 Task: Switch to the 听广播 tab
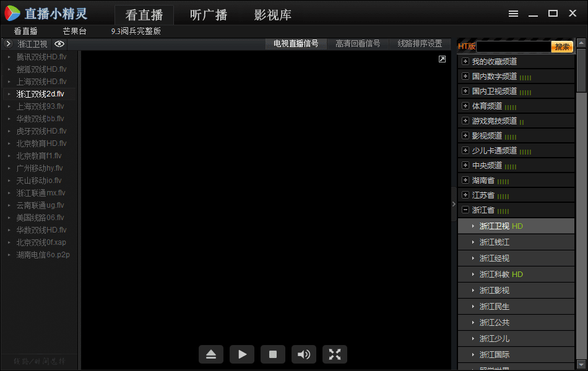click(x=209, y=15)
